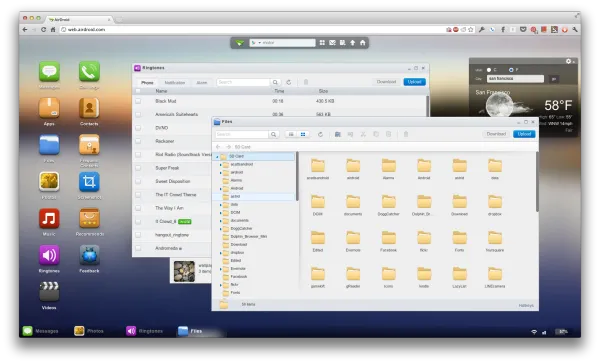
Task: Open the Call Logs phone icon
Action: (x=89, y=72)
